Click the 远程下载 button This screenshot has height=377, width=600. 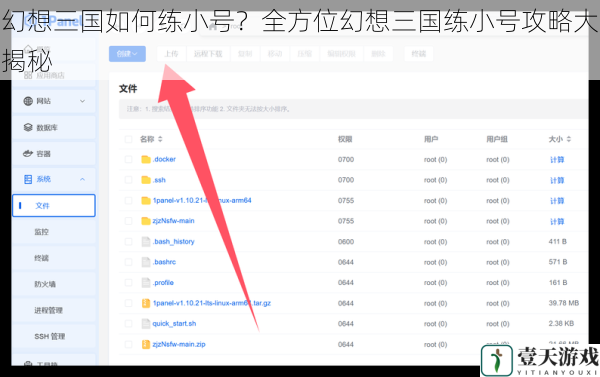tap(208, 54)
